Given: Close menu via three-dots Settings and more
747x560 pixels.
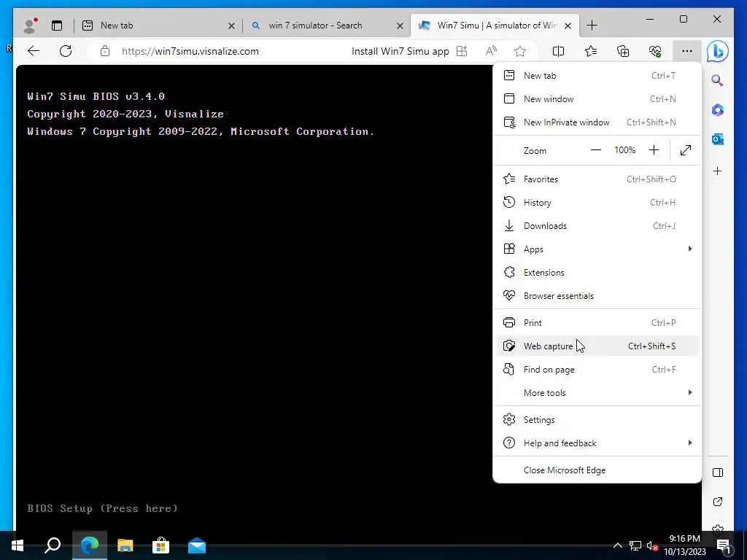Looking at the screenshot, I should (x=686, y=51).
